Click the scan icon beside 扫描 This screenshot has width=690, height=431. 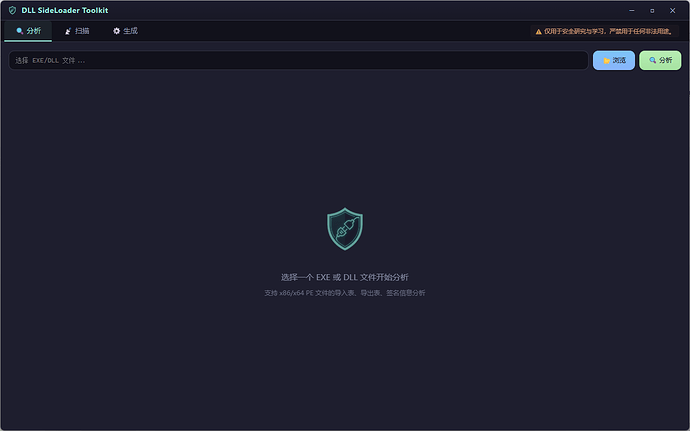pos(68,31)
